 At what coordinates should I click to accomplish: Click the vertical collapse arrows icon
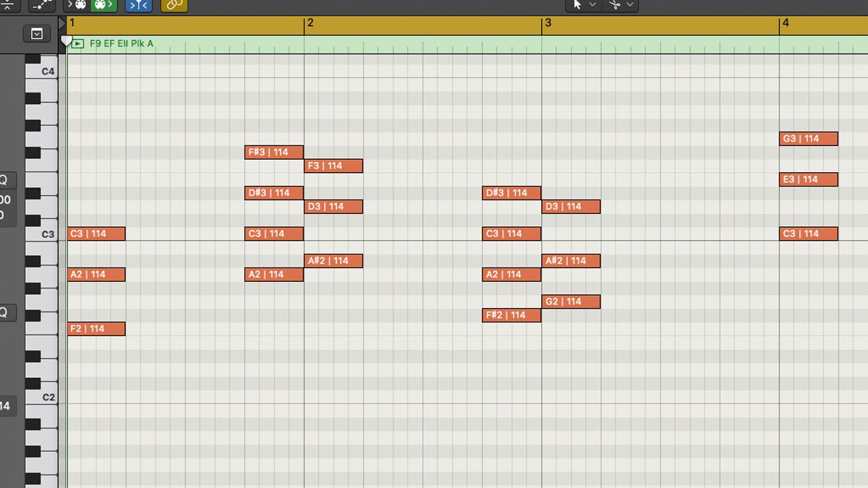[x=7, y=5]
